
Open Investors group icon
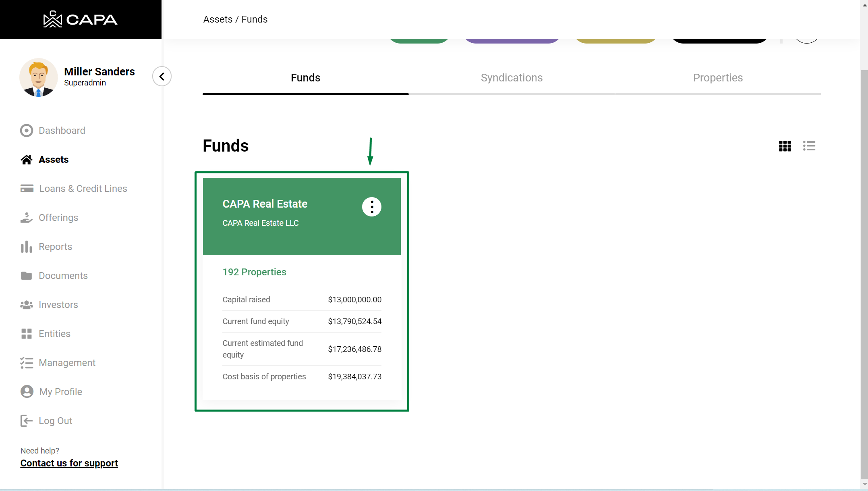pos(27,305)
